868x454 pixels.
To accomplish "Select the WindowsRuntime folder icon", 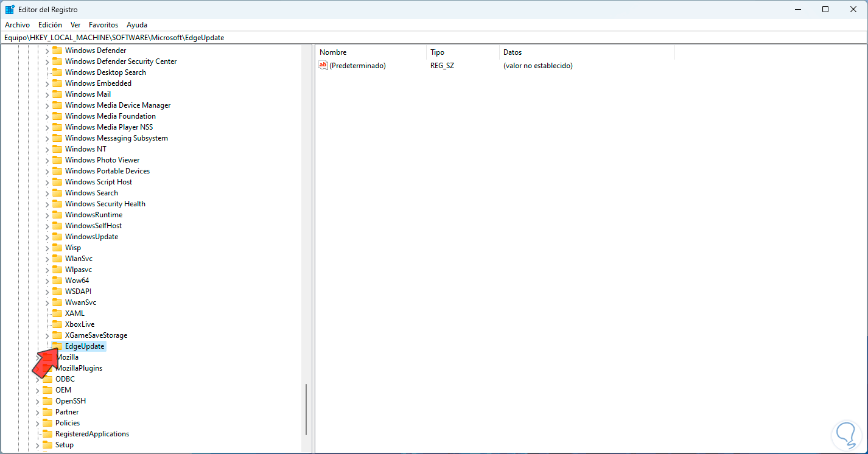I will (57, 215).
